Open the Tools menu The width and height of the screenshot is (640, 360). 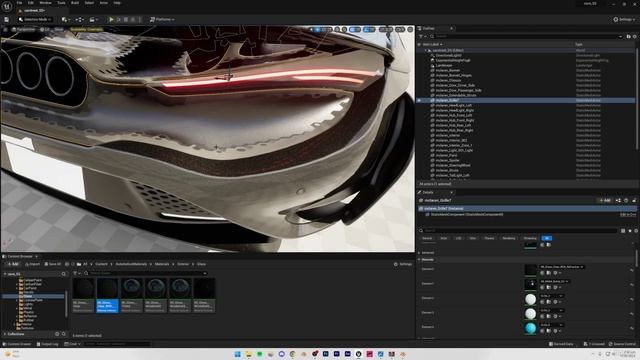61,3
